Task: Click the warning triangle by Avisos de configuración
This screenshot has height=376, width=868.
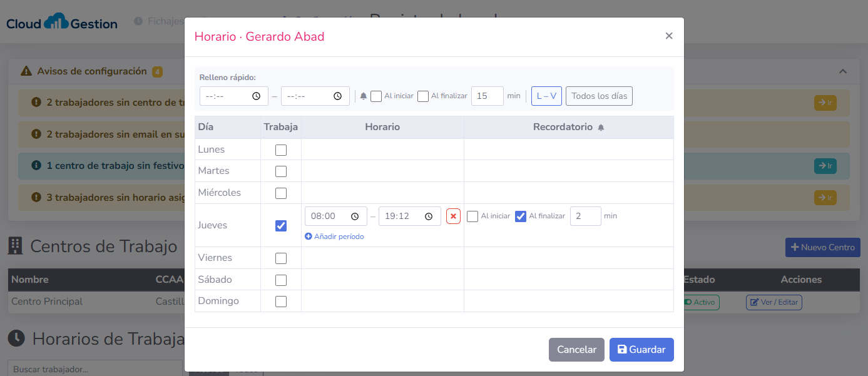Action: tap(26, 71)
